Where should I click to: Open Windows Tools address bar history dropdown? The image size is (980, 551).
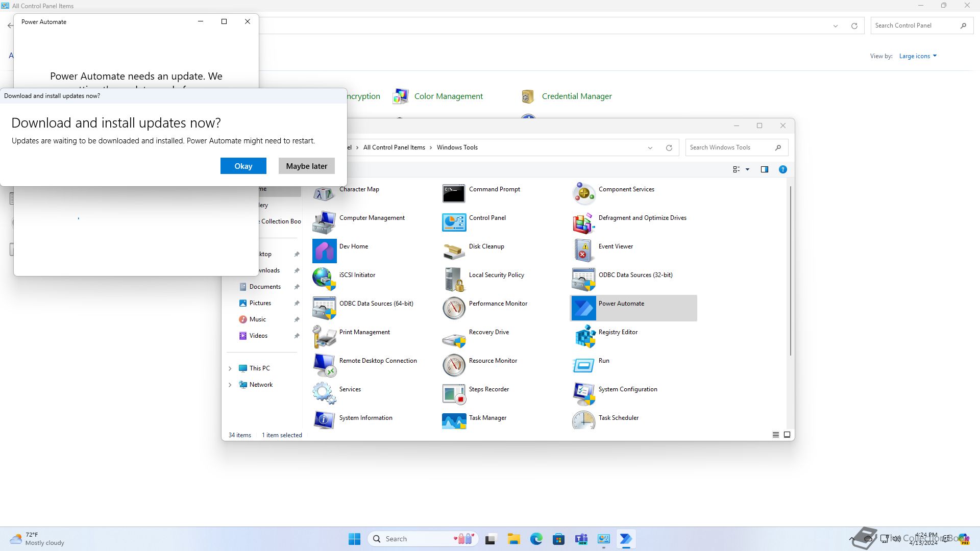tap(650, 148)
